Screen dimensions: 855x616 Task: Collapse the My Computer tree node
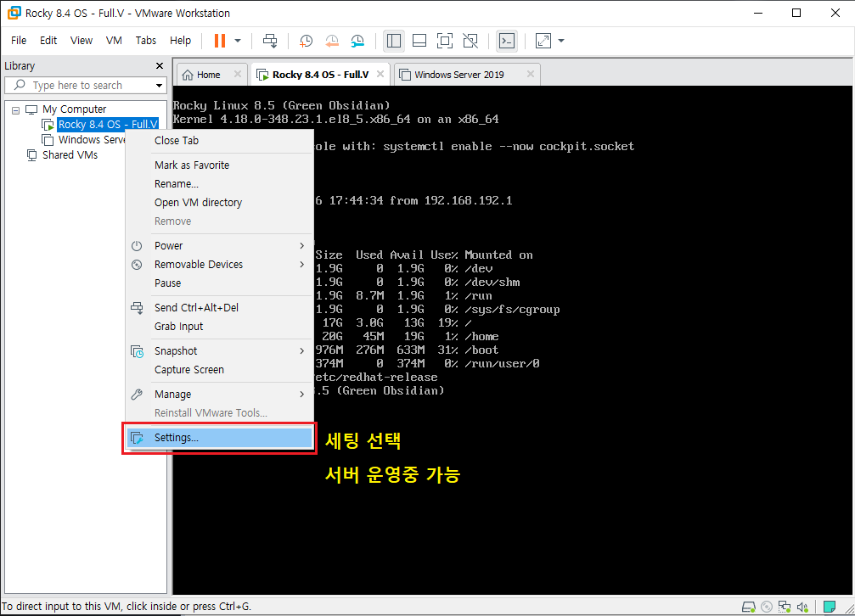(x=16, y=110)
